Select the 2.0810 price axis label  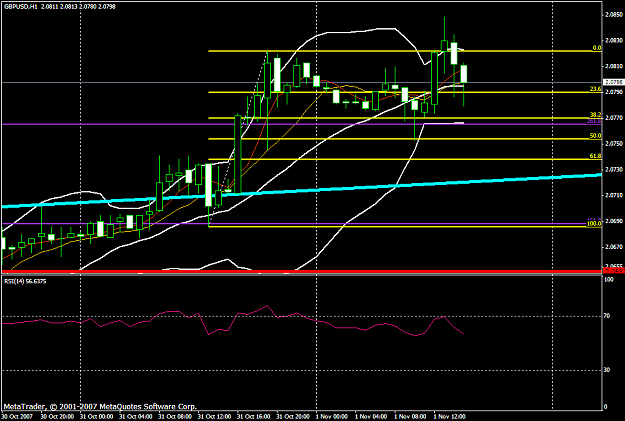click(614, 66)
